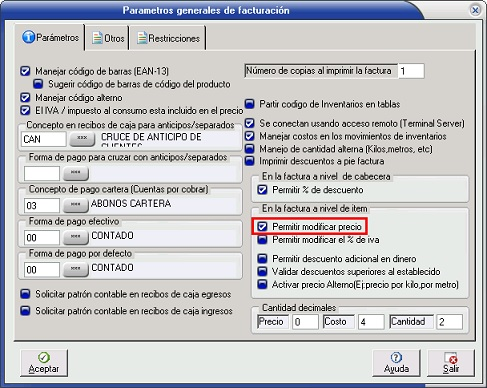Screen dimensions: 487x388
Task: Toggle Manejar código de barras (EAN-13)
Action: coord(25,71)
